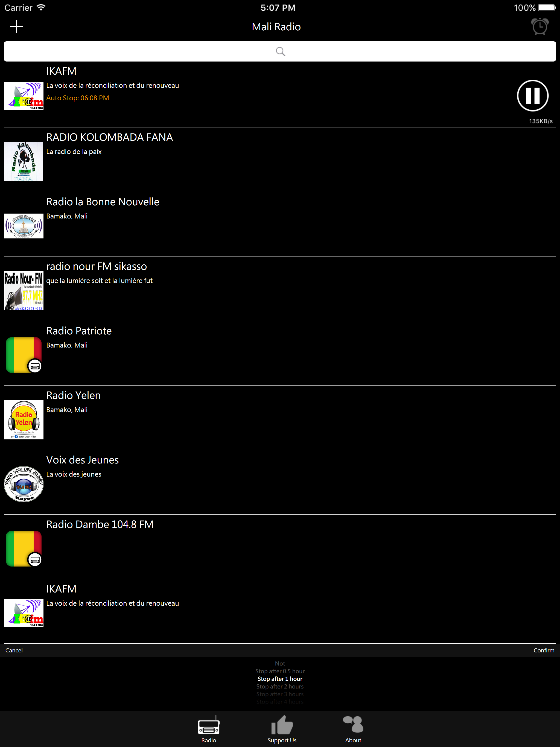The width and height of the screenshot is (560, 747).
Task: Pick 'Stop after 3 hours' in picker
Action: click(280, 694)
